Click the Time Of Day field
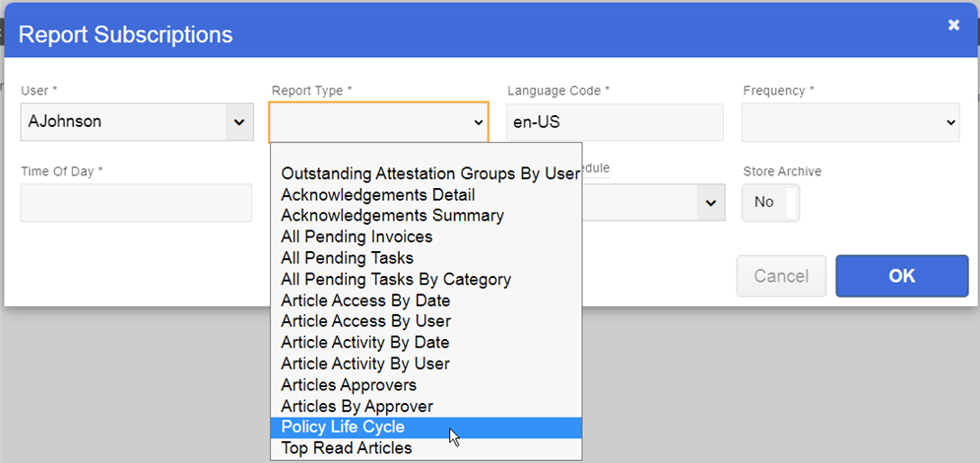 (136, 202)
